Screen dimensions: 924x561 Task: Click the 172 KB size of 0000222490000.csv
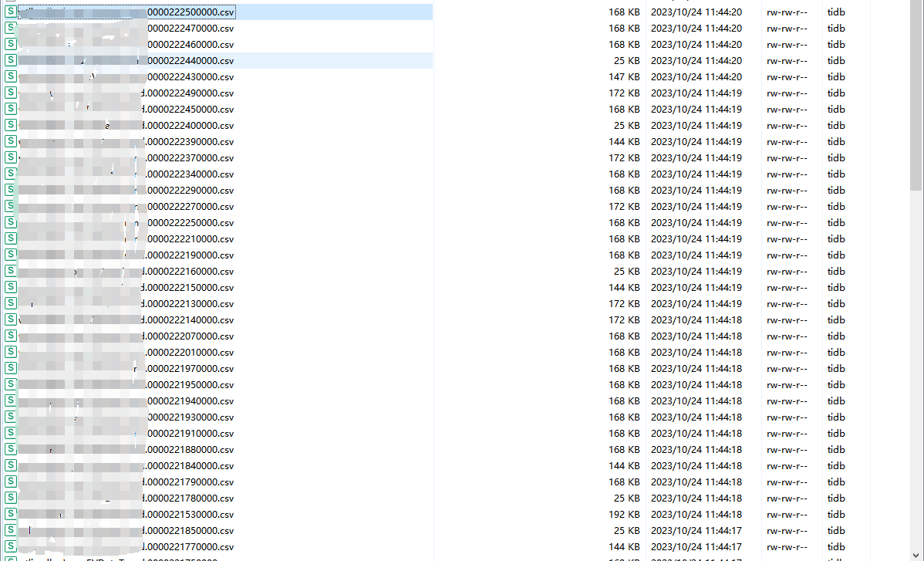pos(624,93)
